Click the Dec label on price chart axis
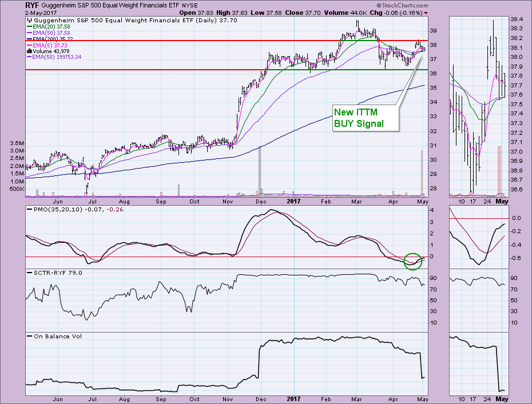Viewport: 532px width, 404px height. coord(261,201)
